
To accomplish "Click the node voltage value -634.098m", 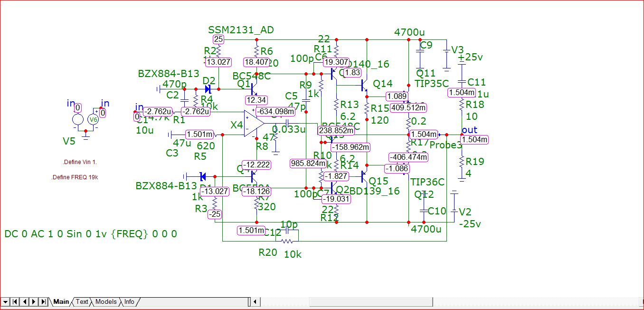I will point(275,111).
